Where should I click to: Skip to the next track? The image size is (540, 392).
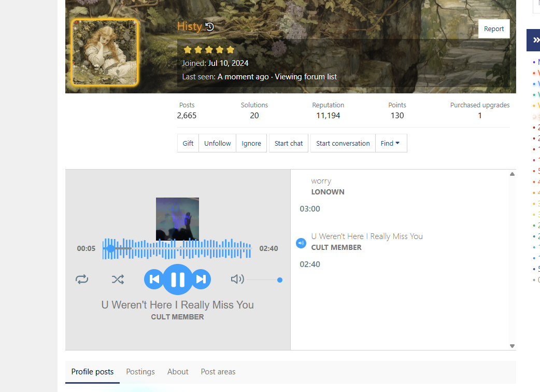point(201,279)
